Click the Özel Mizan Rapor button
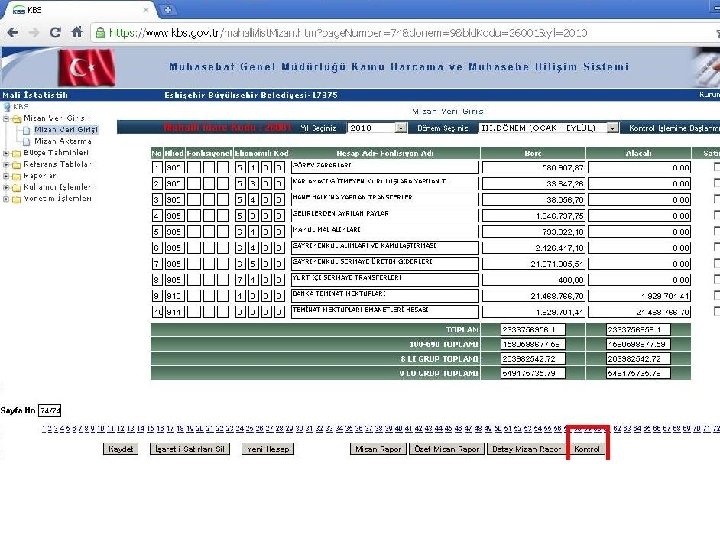 447,449
